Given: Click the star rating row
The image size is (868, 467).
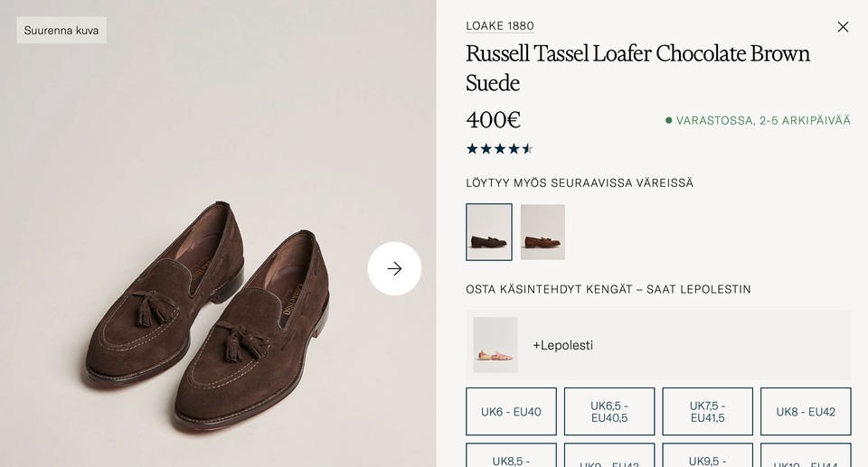Looking at the screenshot, I should point(499,149).
